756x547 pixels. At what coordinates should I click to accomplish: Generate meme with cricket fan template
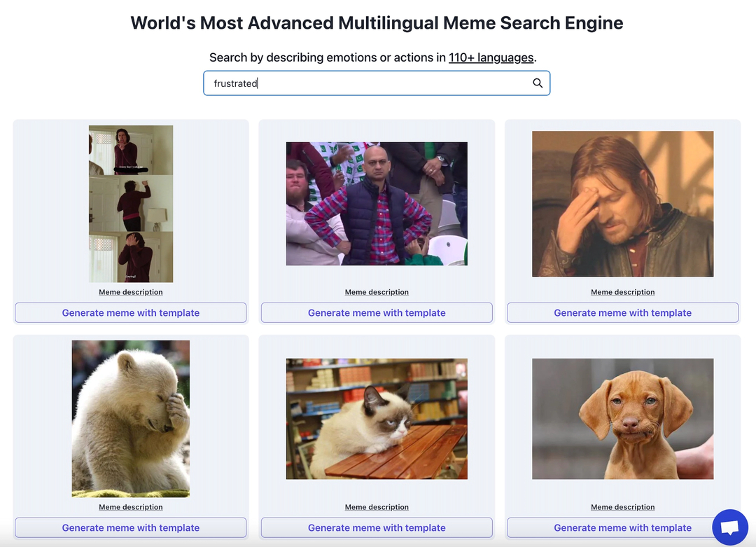point(377,313)
